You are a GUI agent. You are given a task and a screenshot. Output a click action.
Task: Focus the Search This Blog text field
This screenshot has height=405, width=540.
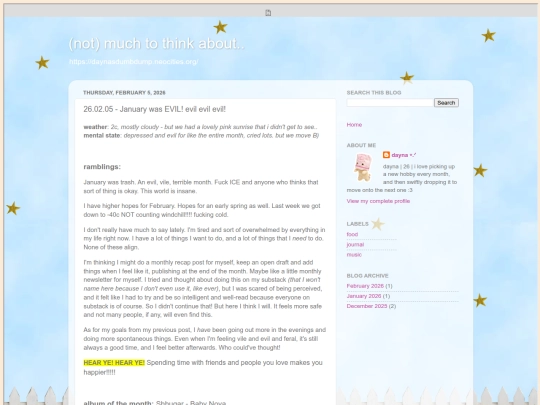[390, 103]
